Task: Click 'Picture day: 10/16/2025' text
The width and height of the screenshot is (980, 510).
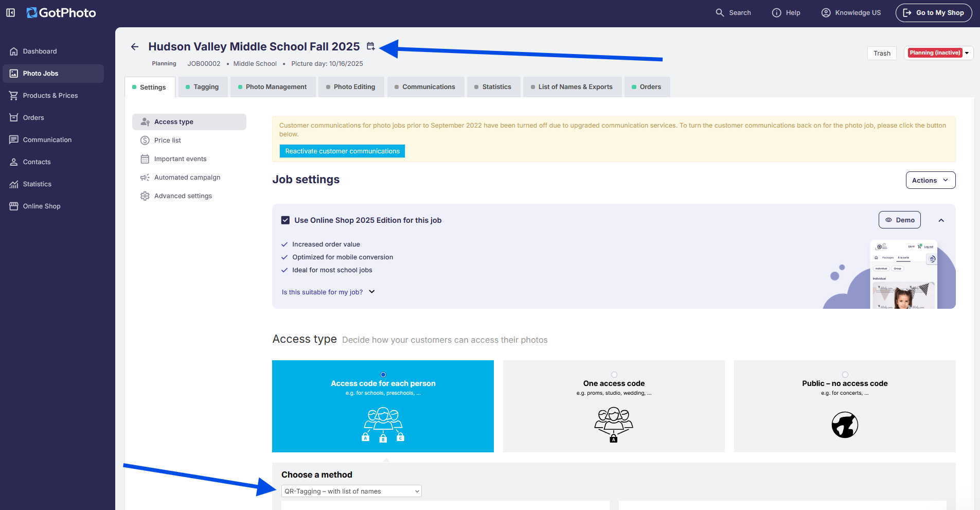Action: pyautogui.click(x=327, y=64)
